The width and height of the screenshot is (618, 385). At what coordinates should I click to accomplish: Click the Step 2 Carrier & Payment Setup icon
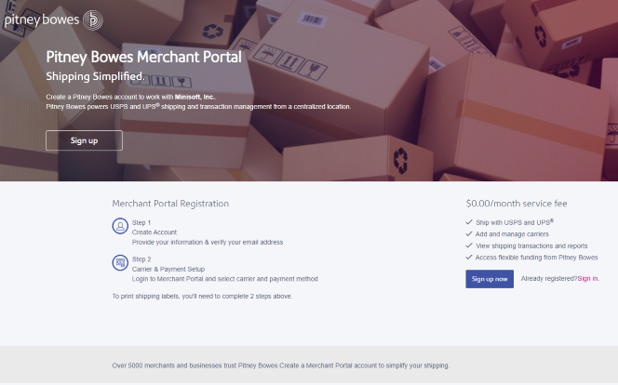pyautogui.click(x=120, y=263)
